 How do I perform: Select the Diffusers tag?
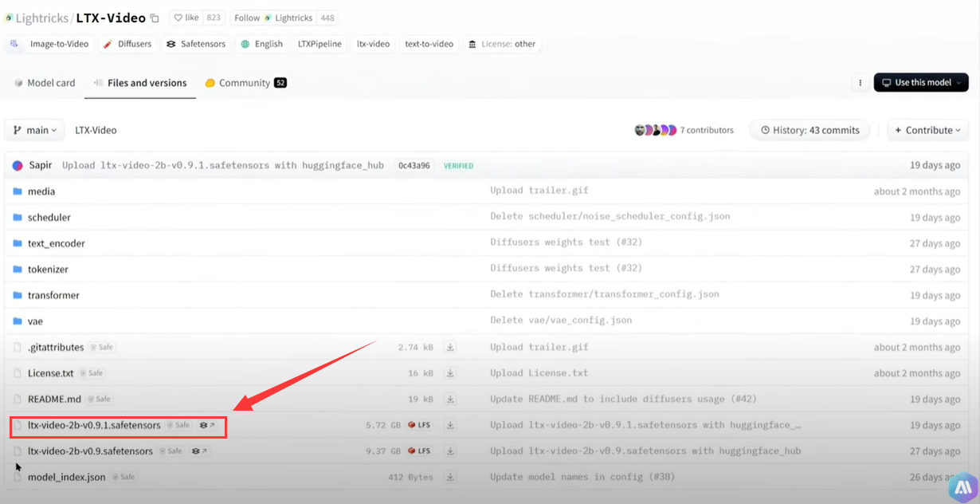127,44
